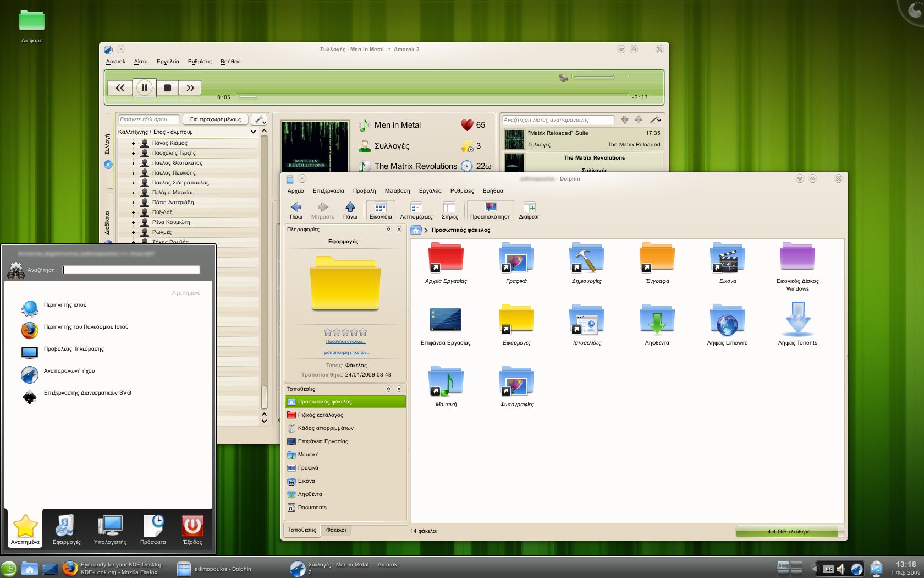
Task: Open the Ρυθμίσεις menu in Amarok
Action: point(200,62)
